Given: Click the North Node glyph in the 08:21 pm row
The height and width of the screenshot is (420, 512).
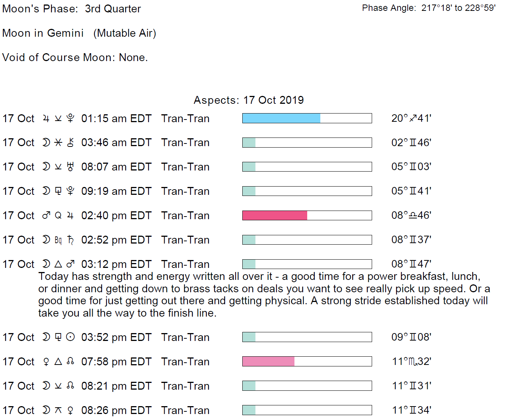Looking at the screenshot, I should (x=70, y=386).
